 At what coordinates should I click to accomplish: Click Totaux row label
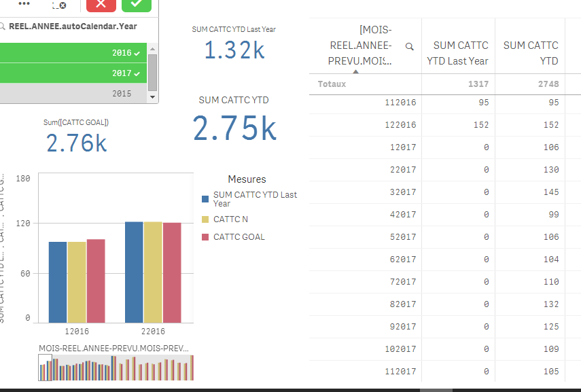point(332,84)
